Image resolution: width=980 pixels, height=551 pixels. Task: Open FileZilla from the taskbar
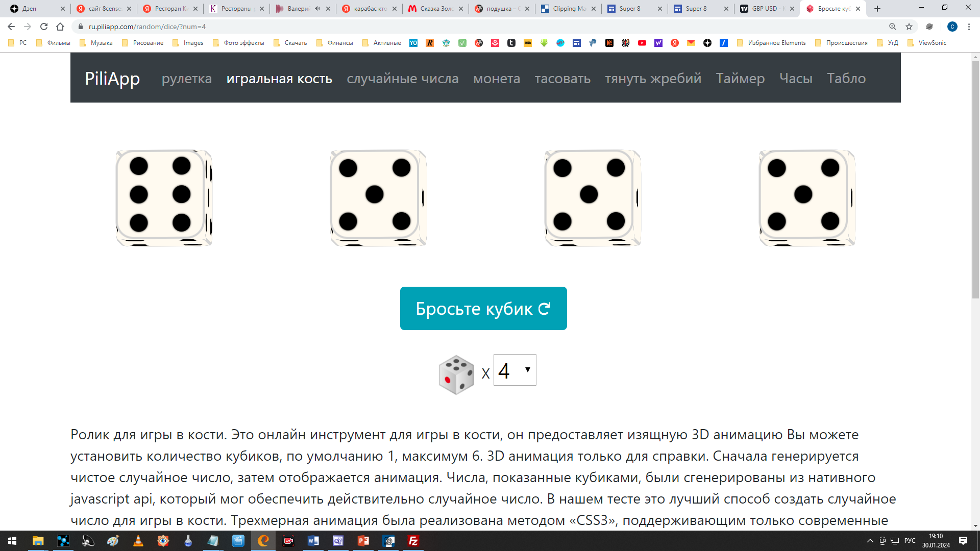click(x=413, y=541)
